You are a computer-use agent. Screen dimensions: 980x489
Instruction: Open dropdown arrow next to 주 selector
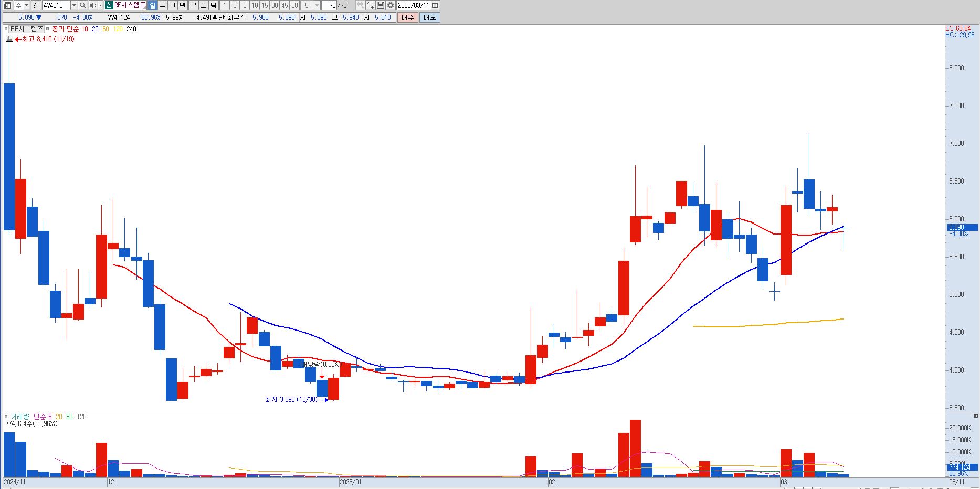point(26,5)
